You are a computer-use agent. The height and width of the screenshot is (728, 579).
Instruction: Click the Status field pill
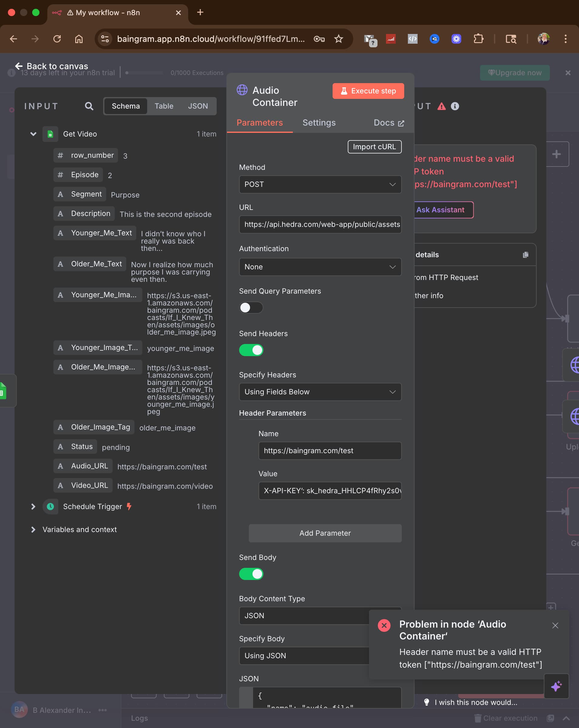pos(75,447)
